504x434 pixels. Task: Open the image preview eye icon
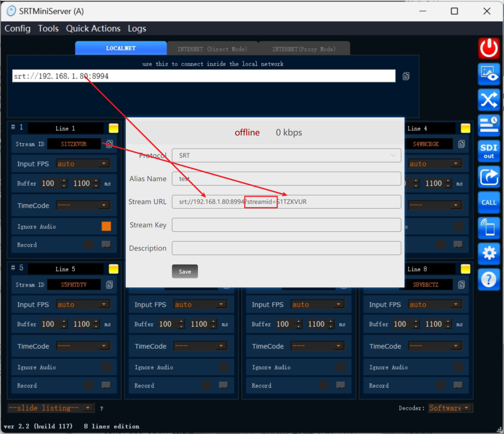(x=489, y=74)
